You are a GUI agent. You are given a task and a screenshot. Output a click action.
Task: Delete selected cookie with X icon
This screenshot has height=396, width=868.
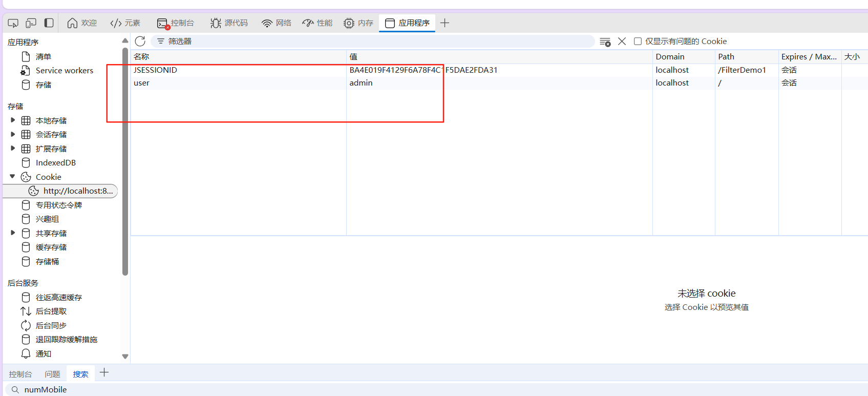pos(622,41)
